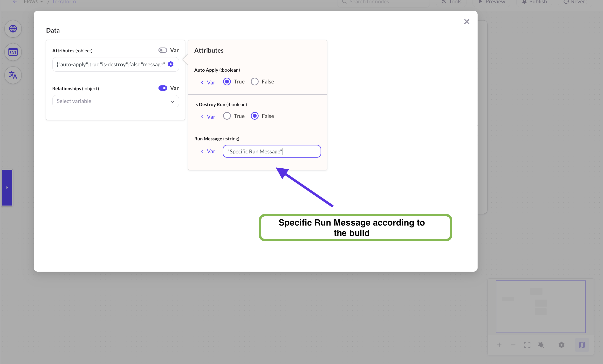Switch Is Destroy Run to Var mode
Screen dimensions: 603x364
[x=208, y=117]
